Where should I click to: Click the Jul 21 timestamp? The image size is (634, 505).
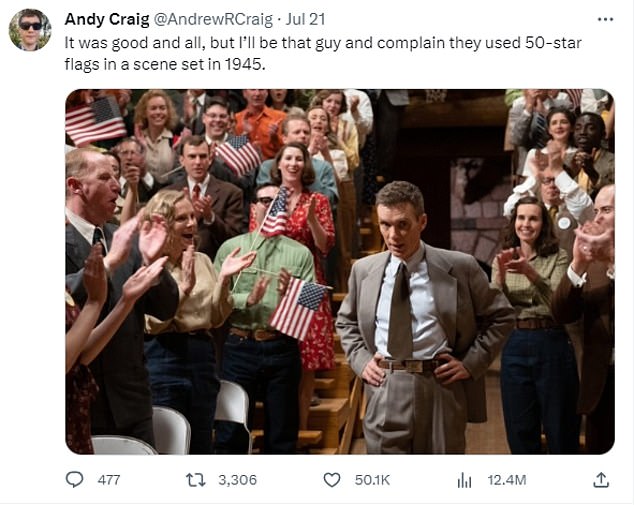[x=305, y=19]
